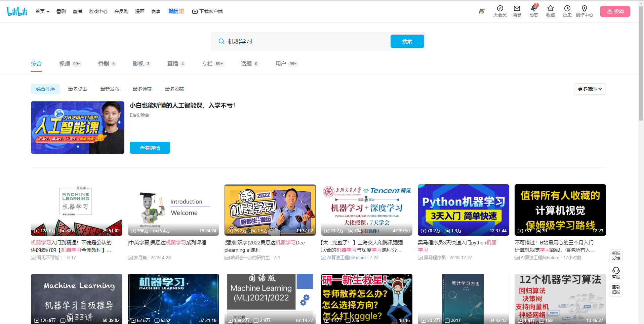Select the 最新发布 sort option
The image size is (644, 324).
pos(110,89)
